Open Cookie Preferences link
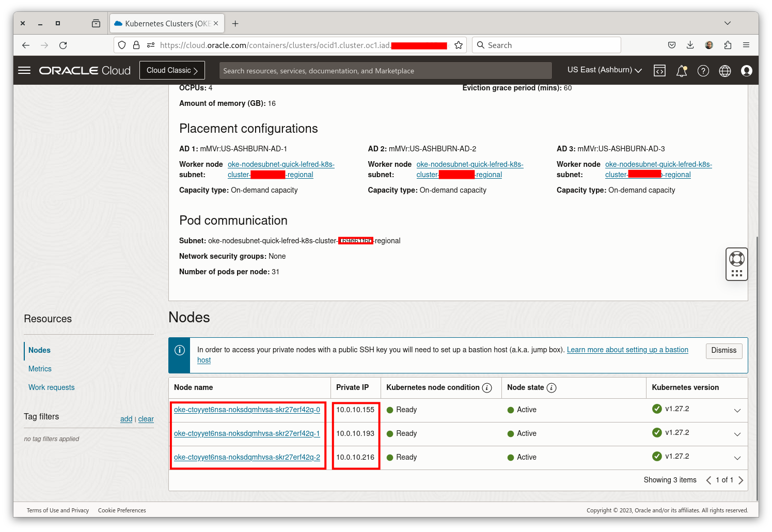 tap(122, 510)
